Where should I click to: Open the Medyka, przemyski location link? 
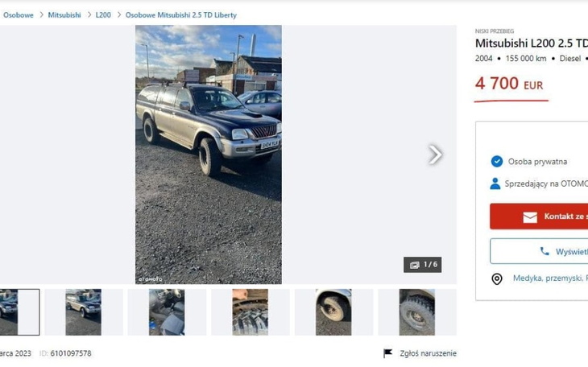point(550,278)
